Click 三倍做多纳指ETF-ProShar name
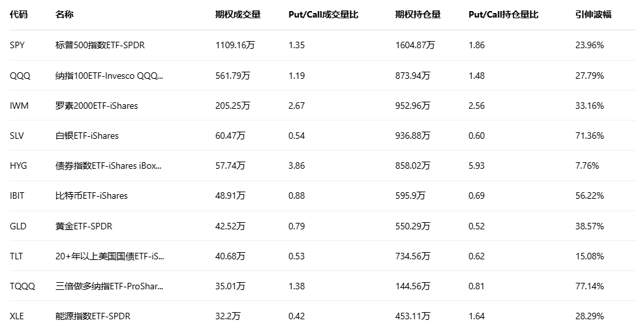 point(110,286)
